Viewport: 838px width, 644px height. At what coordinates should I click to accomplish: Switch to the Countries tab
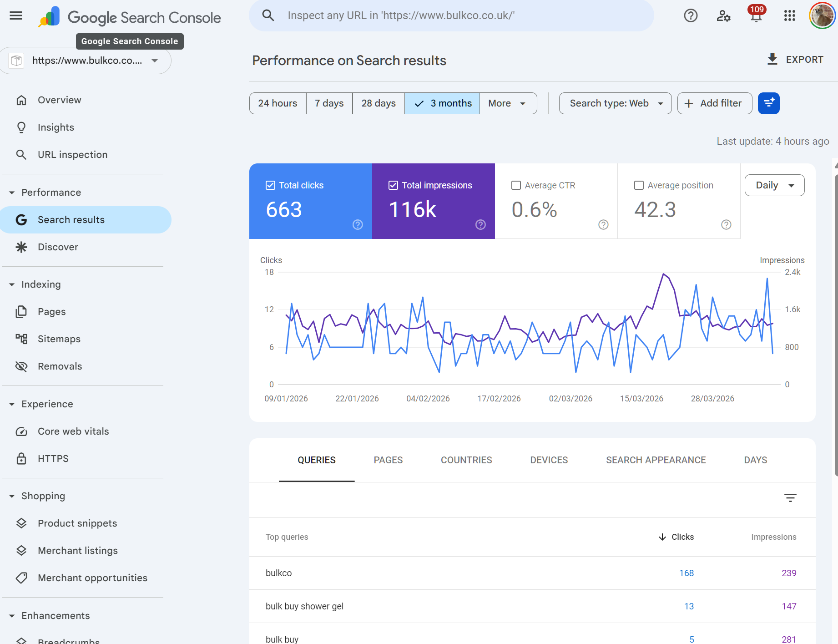click(466, 460)
